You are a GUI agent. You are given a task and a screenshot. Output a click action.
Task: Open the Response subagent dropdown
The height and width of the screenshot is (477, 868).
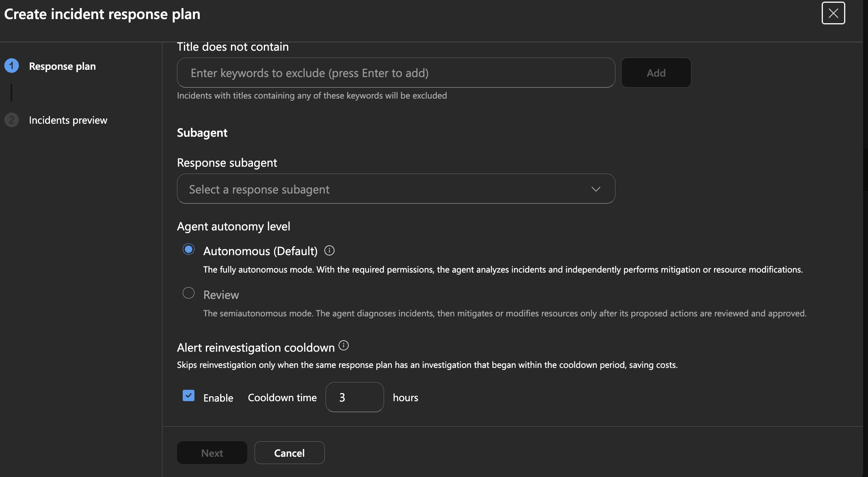396,189
